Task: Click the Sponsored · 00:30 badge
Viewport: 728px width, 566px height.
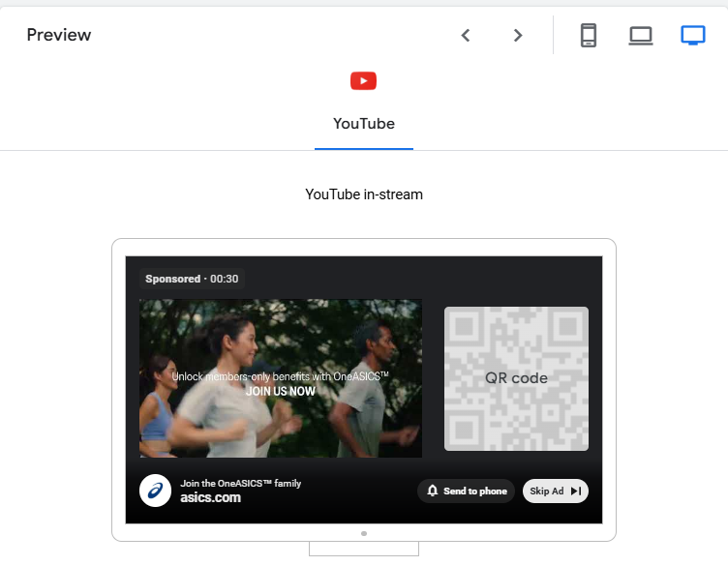Action: point(192,279)
